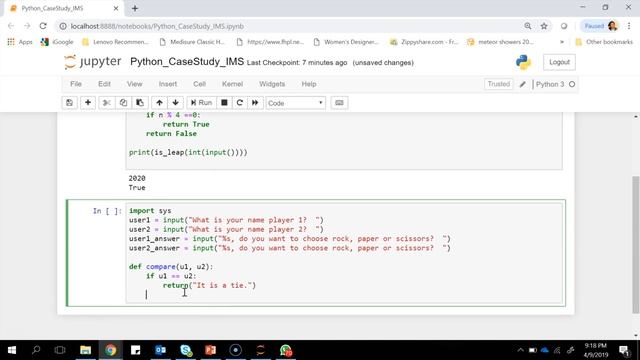Click the Paused profile button
This screenshot has width=640, height=360.
599,26
